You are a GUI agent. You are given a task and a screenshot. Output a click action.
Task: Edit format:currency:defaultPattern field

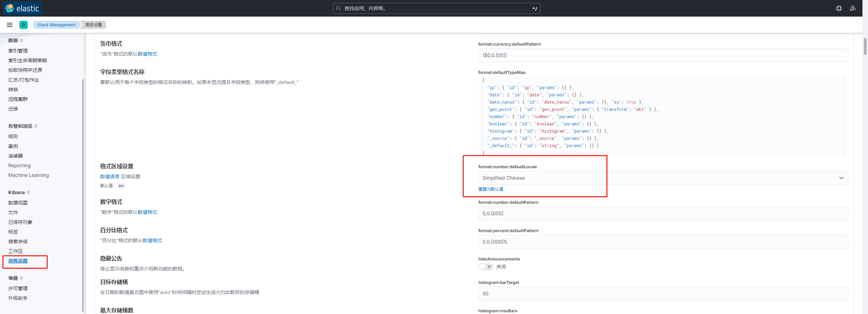coord(663,55)
